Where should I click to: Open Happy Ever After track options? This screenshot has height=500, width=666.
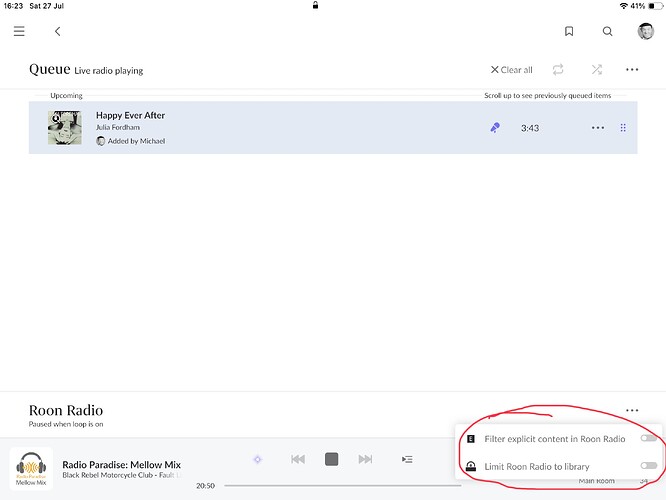tap(598, 127)
